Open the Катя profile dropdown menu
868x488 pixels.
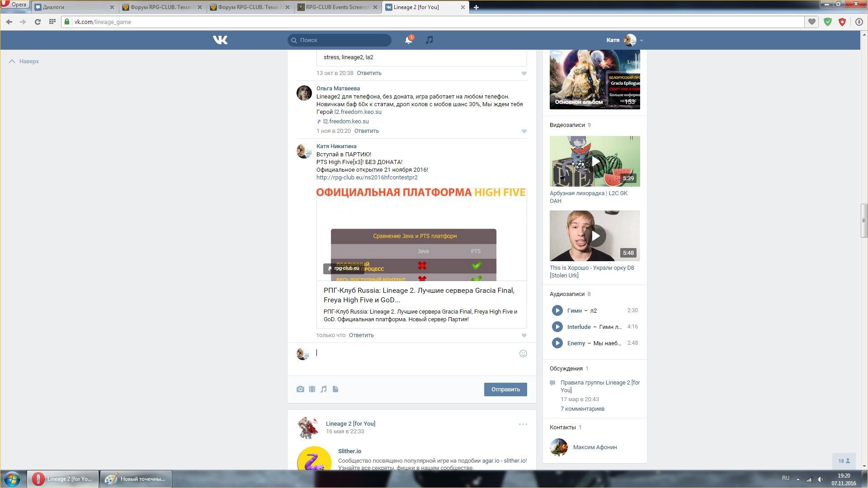pos(624,40)
